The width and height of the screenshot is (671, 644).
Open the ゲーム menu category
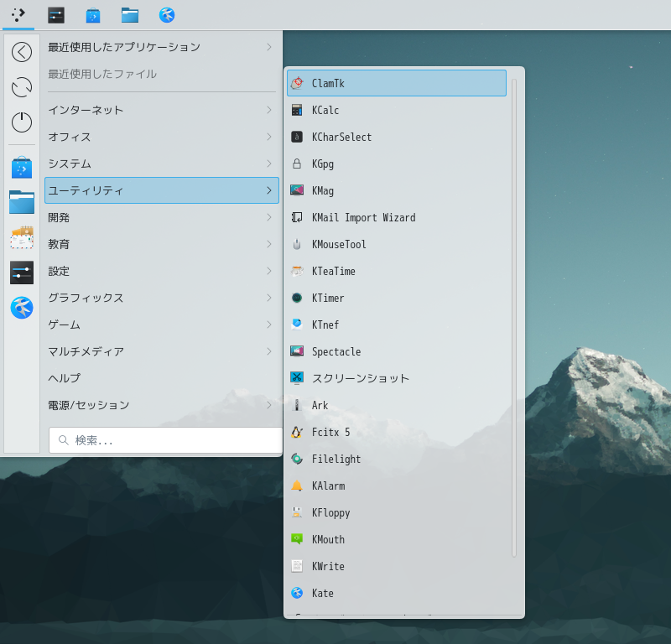coord(162,325)
